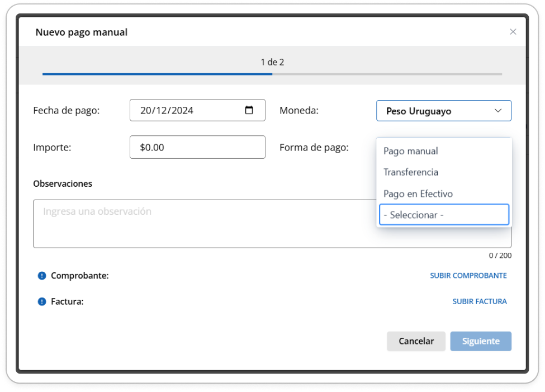Image resolution: width=545 pixels, height=392 pixels.
Task: Pick Pago en Efectivo option
Action: (443, 193)
